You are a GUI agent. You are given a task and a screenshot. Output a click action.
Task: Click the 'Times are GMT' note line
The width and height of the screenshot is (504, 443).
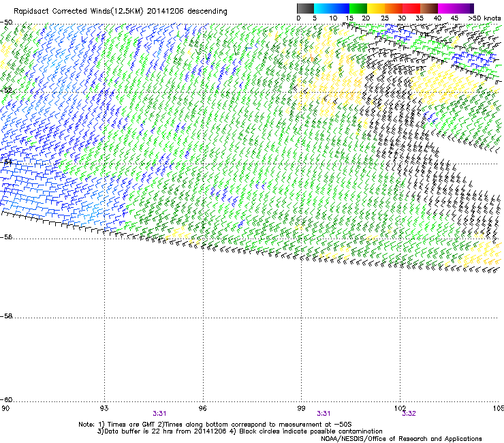215,425
